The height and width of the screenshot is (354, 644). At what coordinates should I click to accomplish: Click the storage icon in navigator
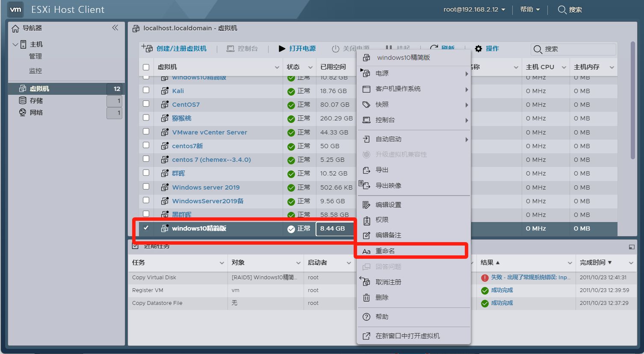coord(23,100)
